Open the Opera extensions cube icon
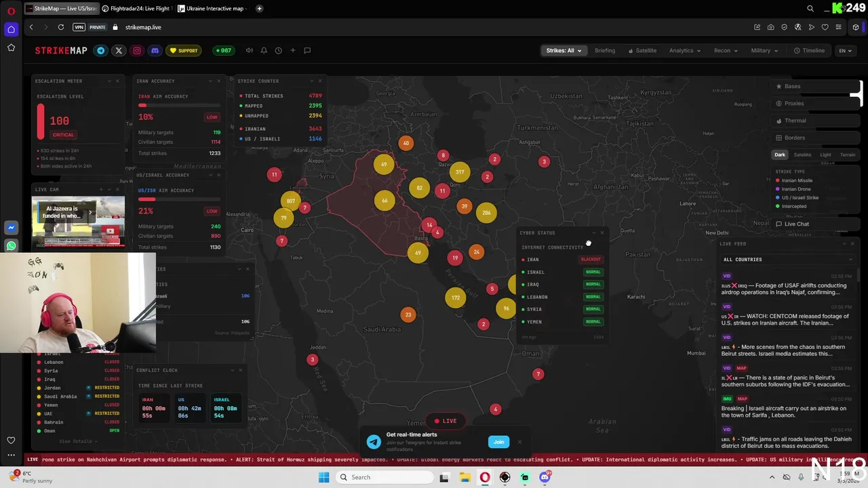Screen dimensions: 868x488 pyautogui.click(x=856, y=27)
